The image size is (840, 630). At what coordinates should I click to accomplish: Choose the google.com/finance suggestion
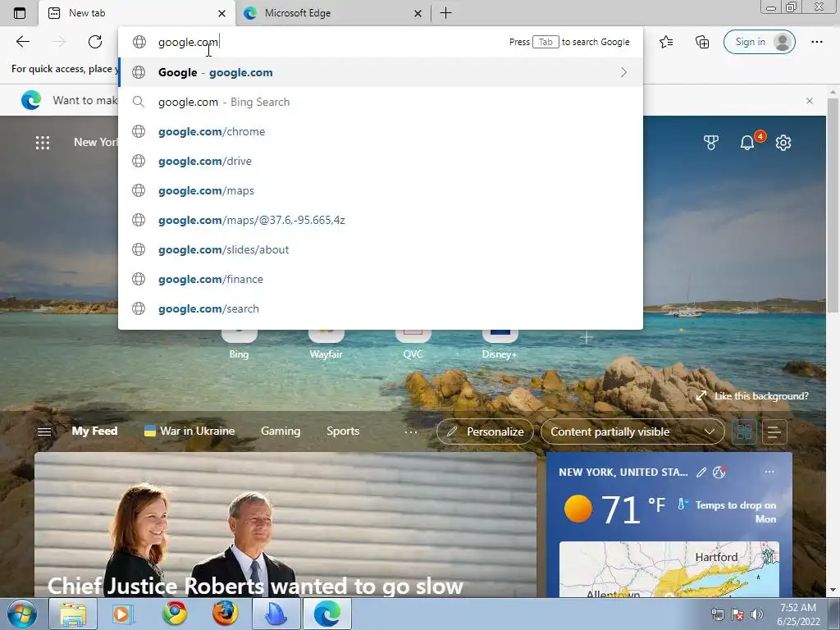(381, 279)
